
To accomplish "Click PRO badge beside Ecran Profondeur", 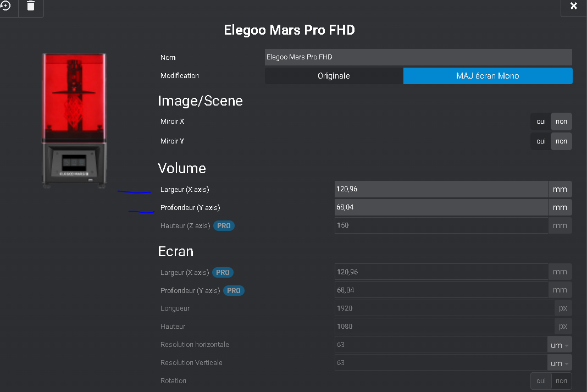I will pyautogui.click(x=234, y=290).
